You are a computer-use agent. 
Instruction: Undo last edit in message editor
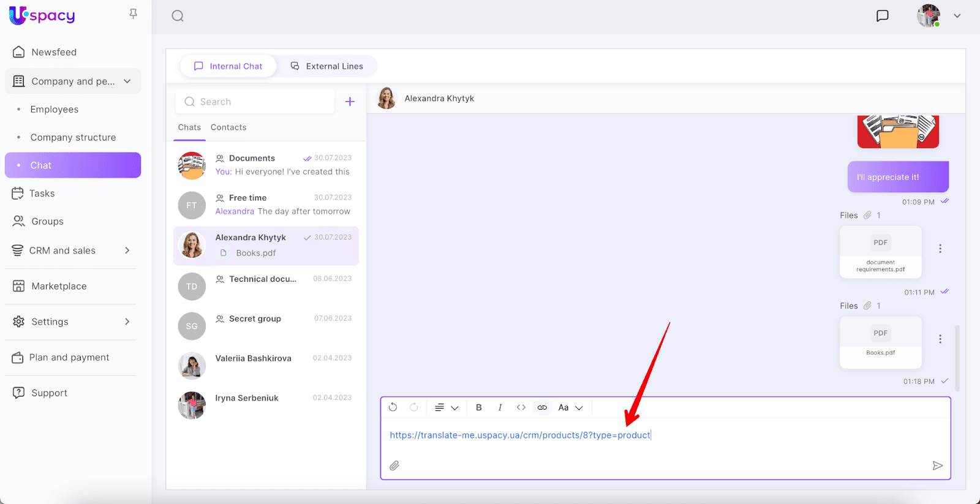click(x=393, y=408)
